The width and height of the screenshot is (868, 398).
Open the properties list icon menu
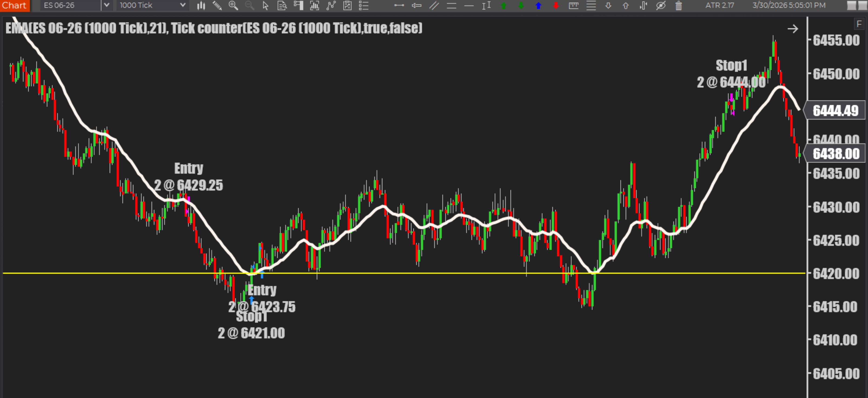click(x=364, y=5)
